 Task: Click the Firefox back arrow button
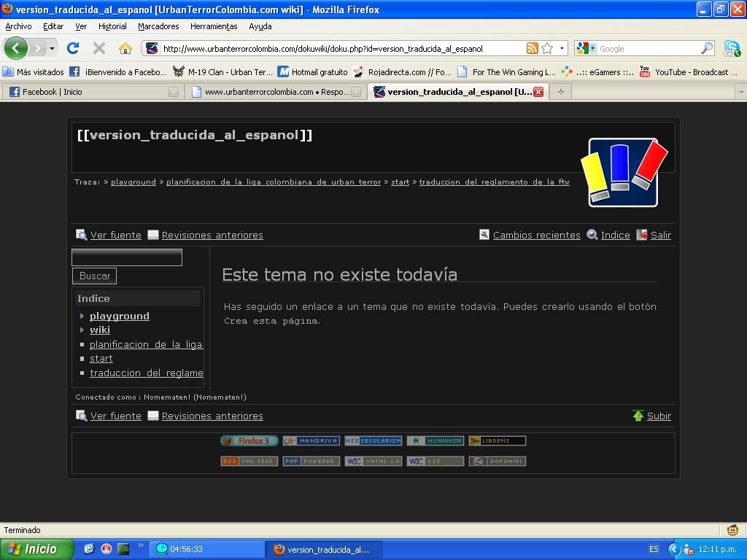coord(15,49)
